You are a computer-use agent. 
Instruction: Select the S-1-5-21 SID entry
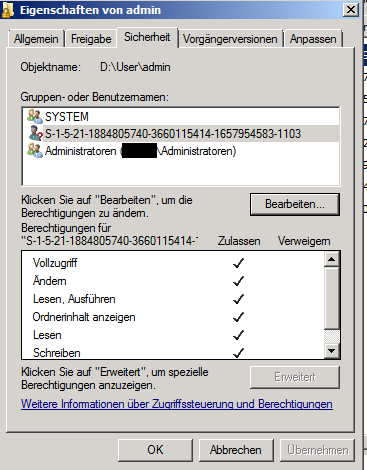(x=181, y=134)
